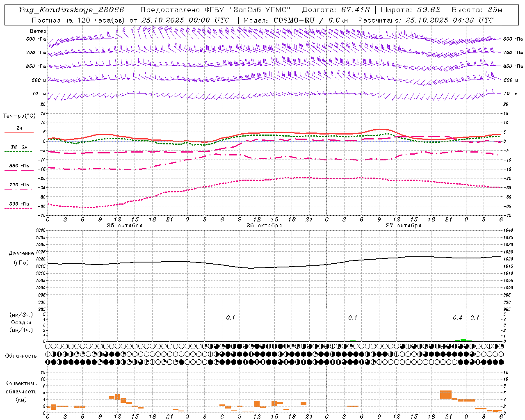
Task: Click the Конвективн. label
Action: [x=21, y=383]
